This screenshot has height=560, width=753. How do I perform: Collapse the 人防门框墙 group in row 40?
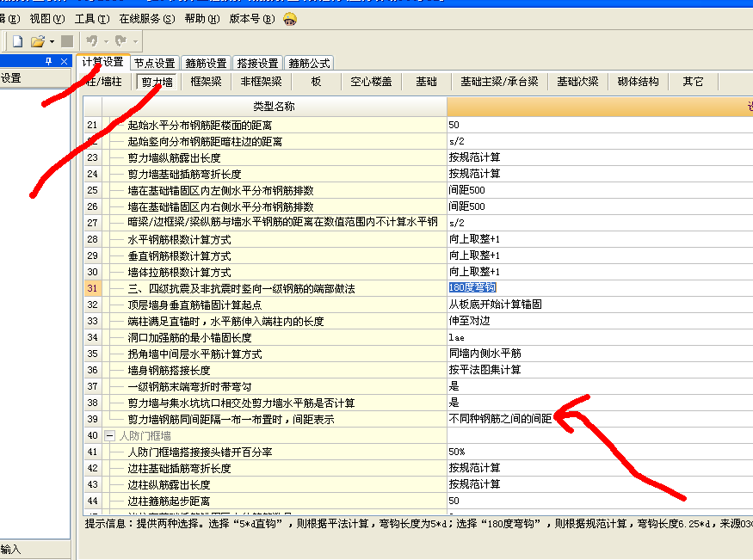[x=110, y=436]
